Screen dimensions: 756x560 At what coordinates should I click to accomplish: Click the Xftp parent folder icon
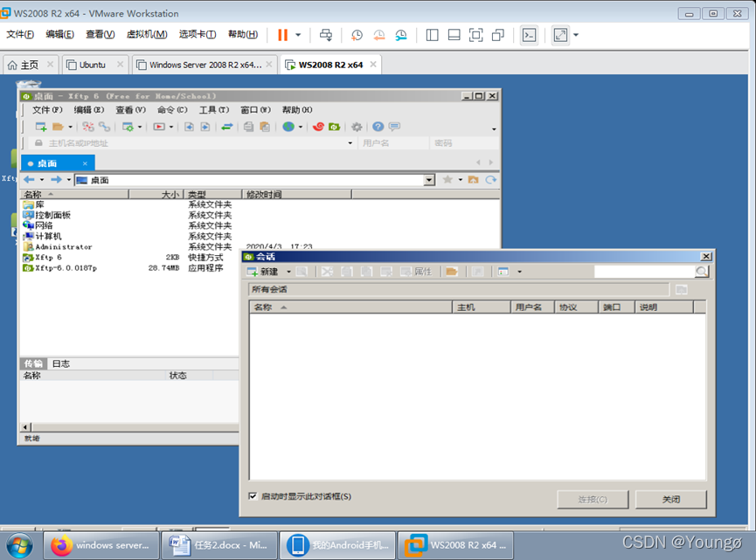(x=473, y=180)
